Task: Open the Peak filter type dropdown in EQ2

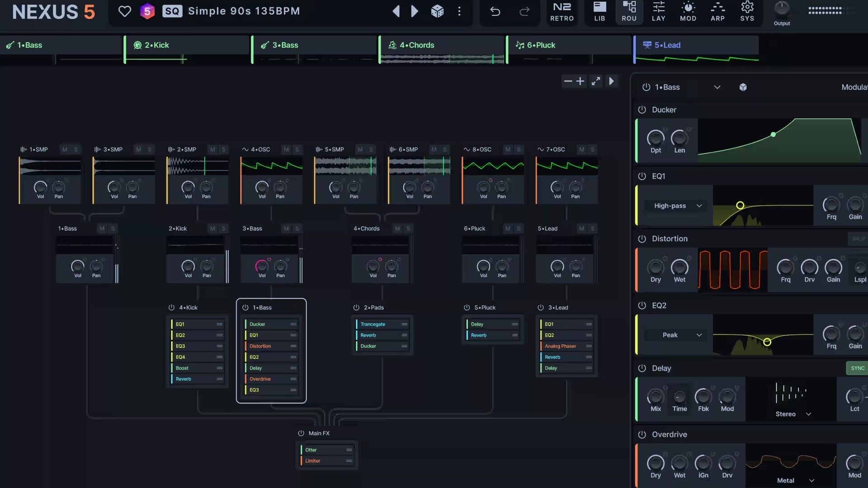Action: (x=676, y=335)
